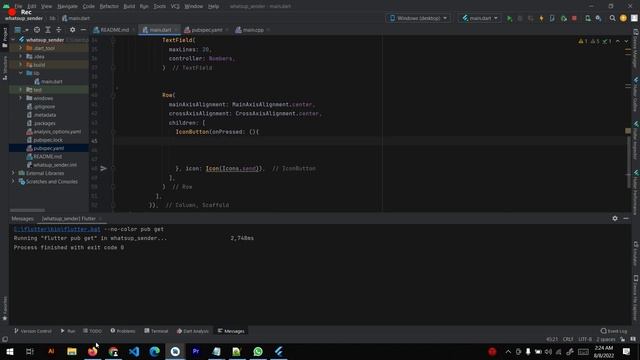The width and height of the screenshot is (640, 360).
Task: Minimize the Messages panel with minus icon
Action: point(626,218)
